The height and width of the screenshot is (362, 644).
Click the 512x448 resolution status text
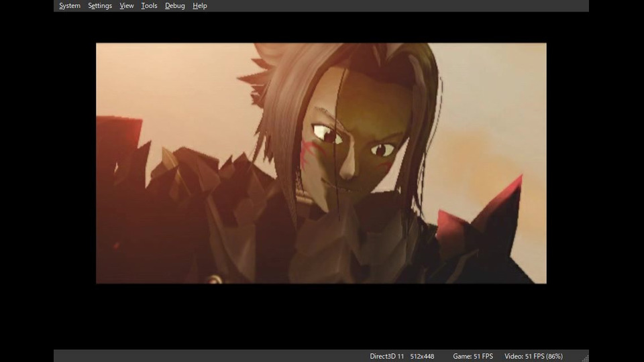point(422,356)
